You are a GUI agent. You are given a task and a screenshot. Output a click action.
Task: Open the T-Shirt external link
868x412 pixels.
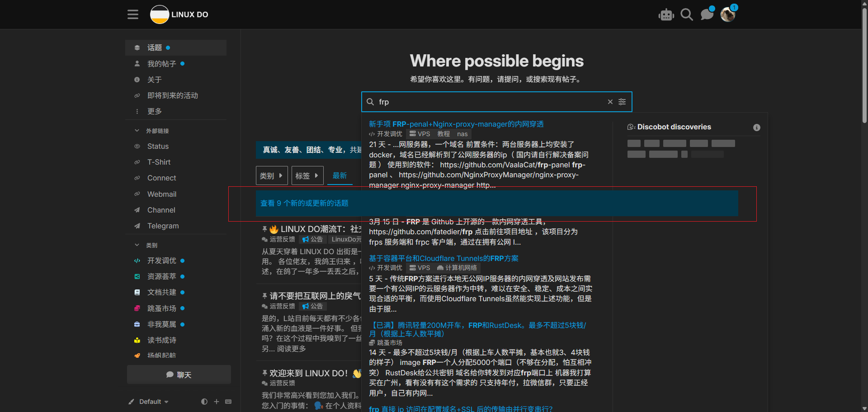[x=176, y=162]
